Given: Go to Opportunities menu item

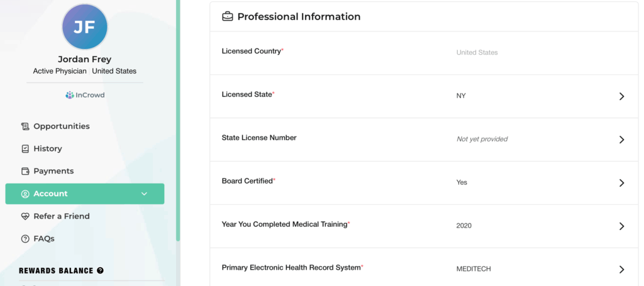Looking at the screenshot, I should [x=62, y=126].
